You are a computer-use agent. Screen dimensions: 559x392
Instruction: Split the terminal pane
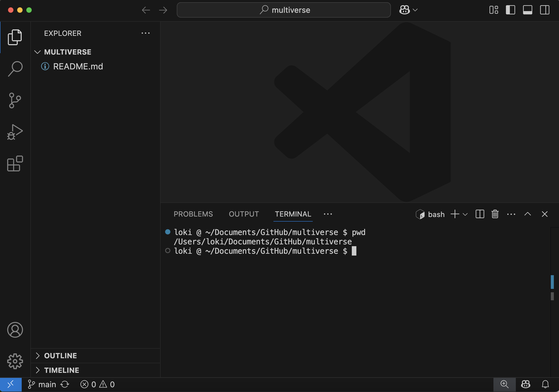point(480,214)
